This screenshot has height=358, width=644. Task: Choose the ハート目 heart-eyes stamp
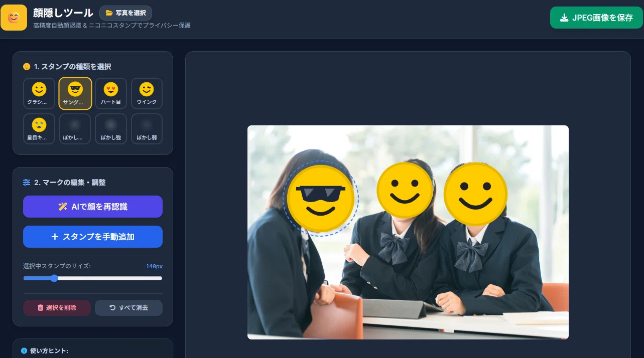click(111, 94)
